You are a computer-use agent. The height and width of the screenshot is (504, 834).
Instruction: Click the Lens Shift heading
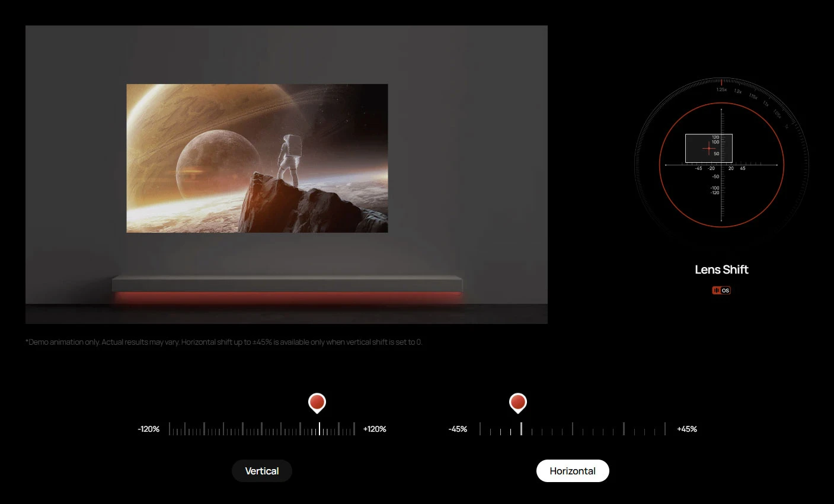tap(721, 269)
